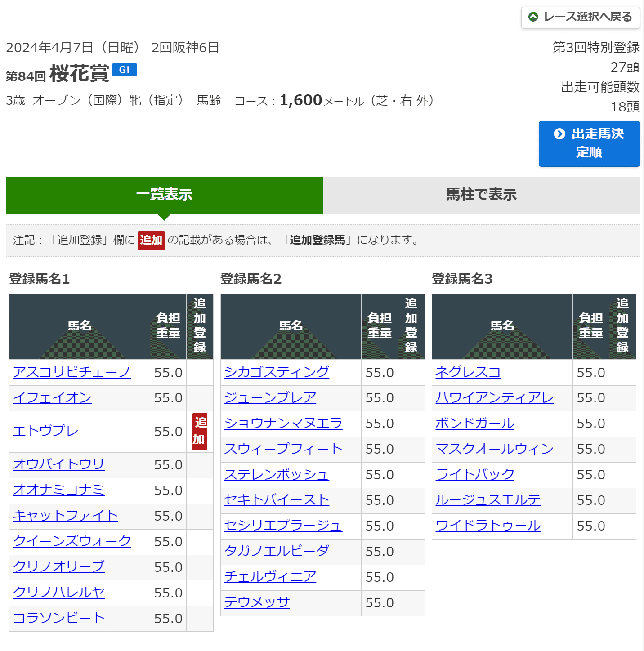Click the date text 2024年4月7日（日曜）
This screenshot has width=644, height=651.
pyautogui.click(x=73, y=48)
